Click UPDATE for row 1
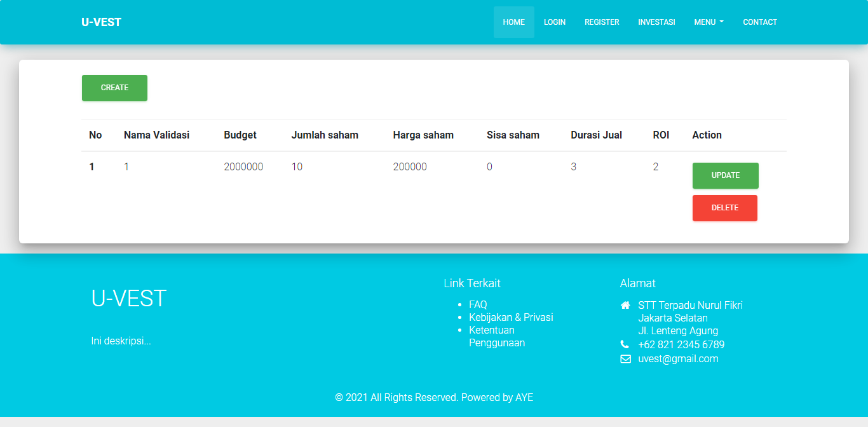The height and width of the screenshot is (427, 868). coord(725,175)
